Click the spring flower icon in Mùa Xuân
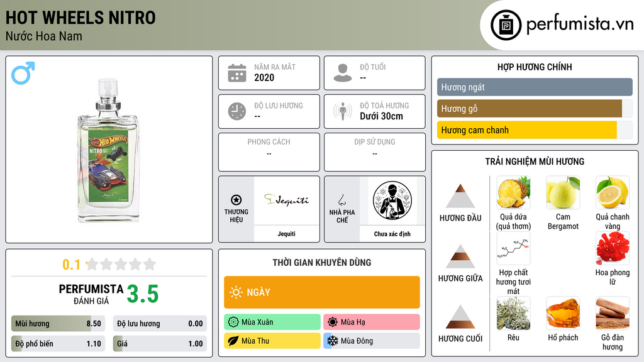The width and height of the screenshot is (644, 362). coord(233,322)
